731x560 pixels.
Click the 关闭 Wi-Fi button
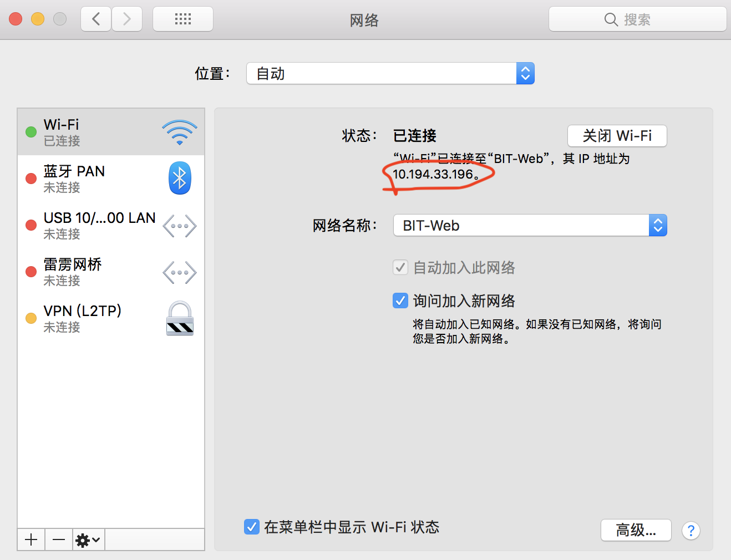617,136
